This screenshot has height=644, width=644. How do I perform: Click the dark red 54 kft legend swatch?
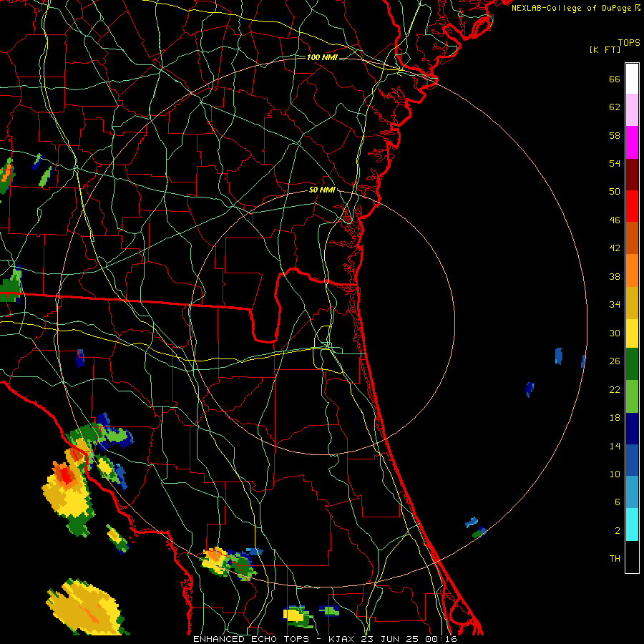click(x=632, y=175)
